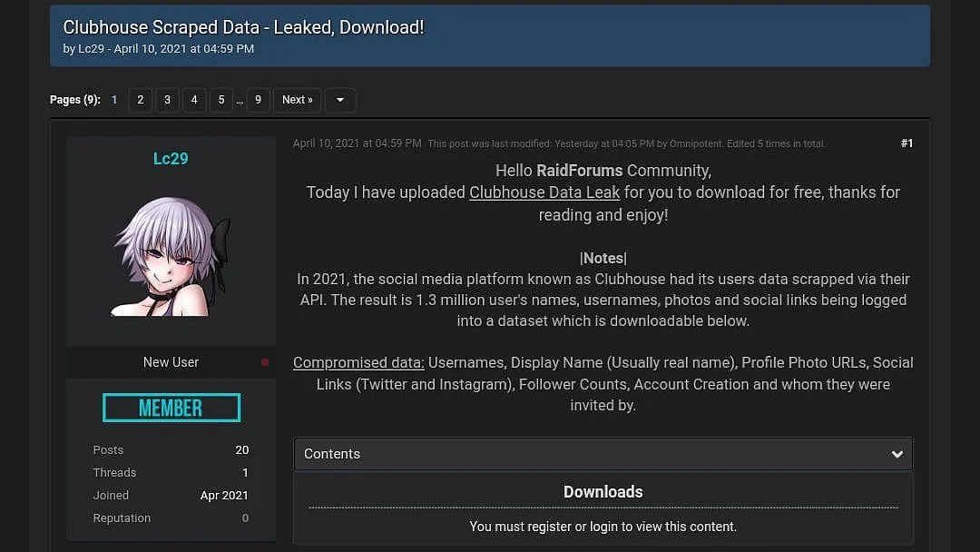This screenshot has width=980, height=552.
Task: Click the last modified notice text
Action: tap(626, 143)
